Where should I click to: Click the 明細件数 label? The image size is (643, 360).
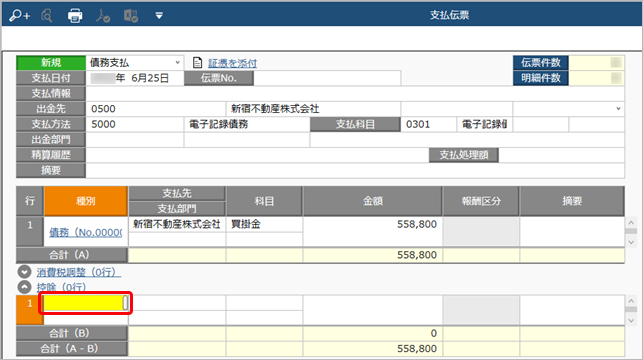[x=540, y=78]
